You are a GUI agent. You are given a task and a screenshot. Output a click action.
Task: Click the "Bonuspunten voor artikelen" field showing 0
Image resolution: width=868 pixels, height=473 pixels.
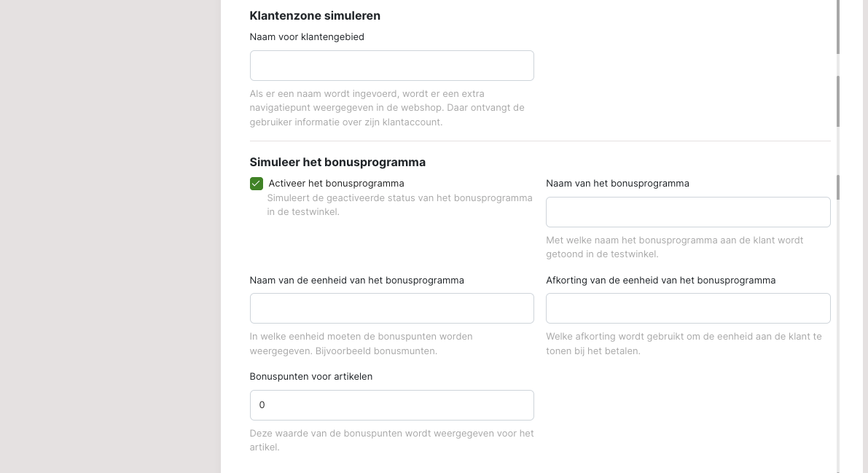pyautogui.click(x=391, y=405)
